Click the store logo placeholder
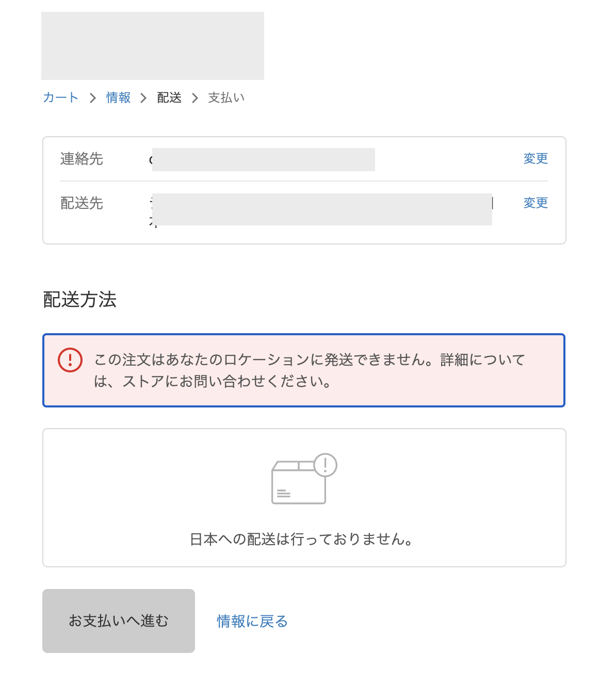The height and width of the screenshot is (687, 616). [x=153, y=46]
